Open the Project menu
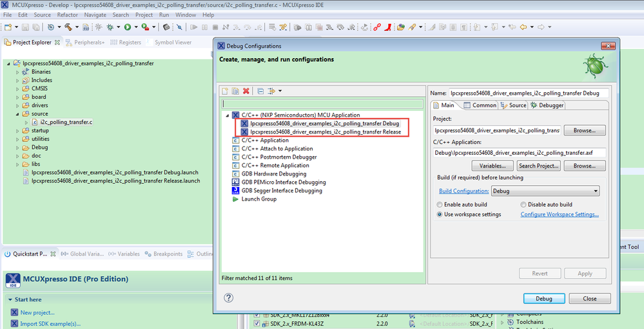 pyautogui.click(x=144, y=15)
